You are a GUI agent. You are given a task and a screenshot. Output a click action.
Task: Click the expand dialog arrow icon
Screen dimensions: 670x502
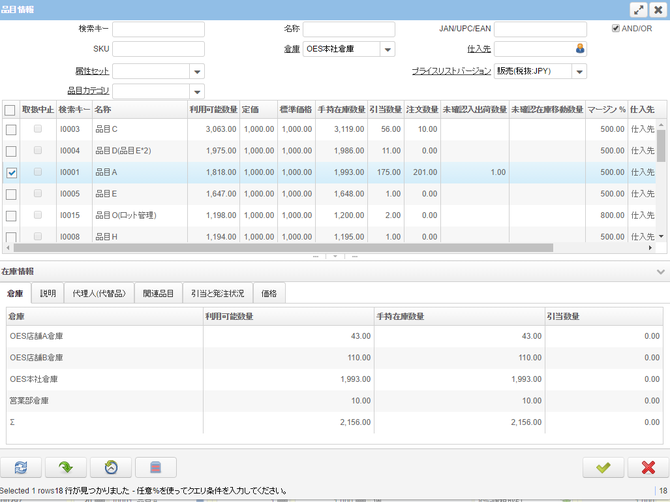click(x=638, y=10)
